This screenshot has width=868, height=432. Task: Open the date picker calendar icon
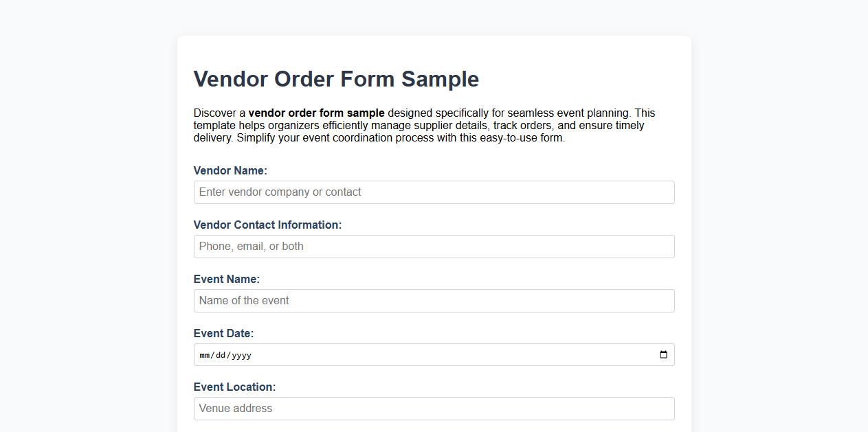pyautogui.click(x=663, y=354)
